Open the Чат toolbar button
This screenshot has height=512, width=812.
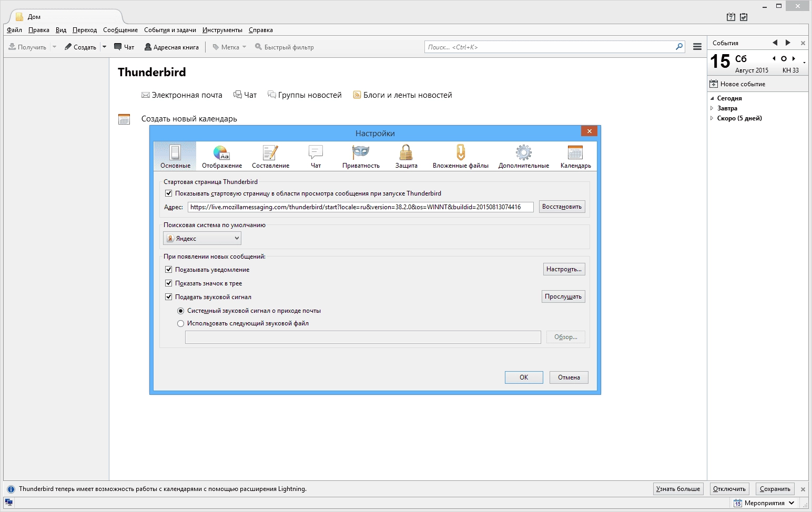(124, 47)
